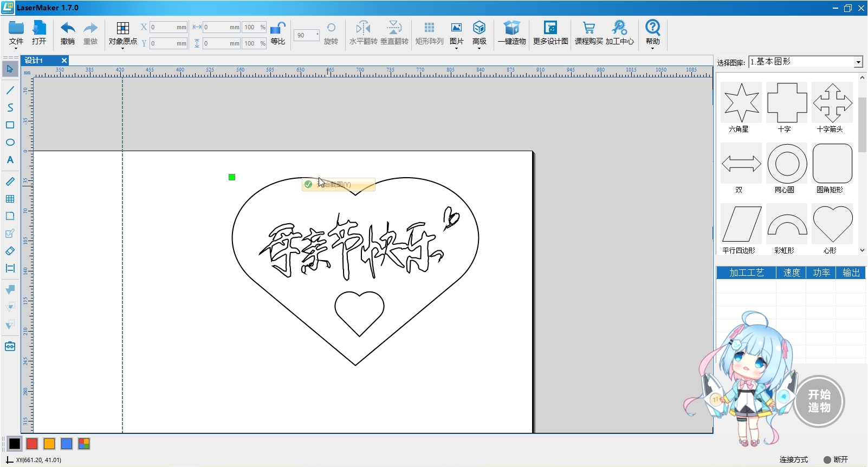Insert the 心形 heart shape
Image resolution: width=868 pixels, height=467 pixels.
coord(832,224)
